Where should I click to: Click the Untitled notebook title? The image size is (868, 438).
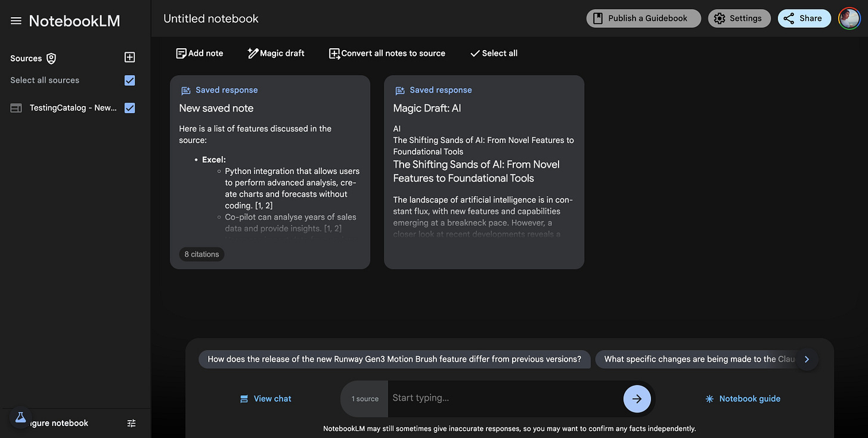211,18
